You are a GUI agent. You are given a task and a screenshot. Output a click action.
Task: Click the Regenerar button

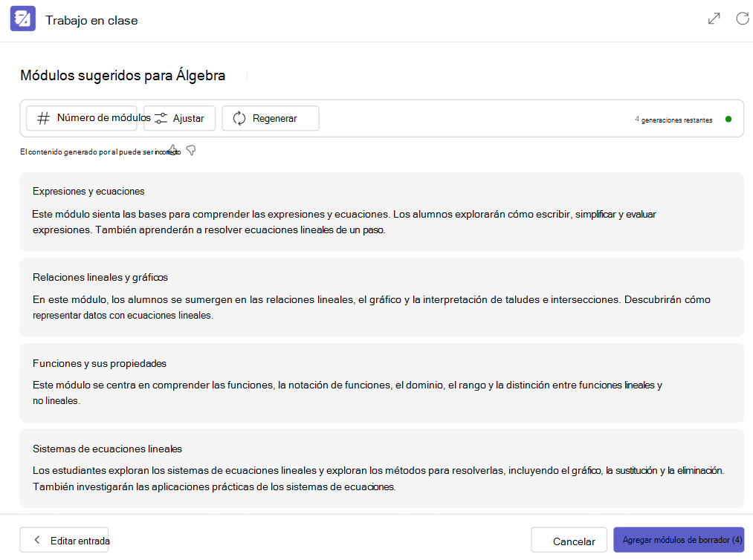point(271,118)
